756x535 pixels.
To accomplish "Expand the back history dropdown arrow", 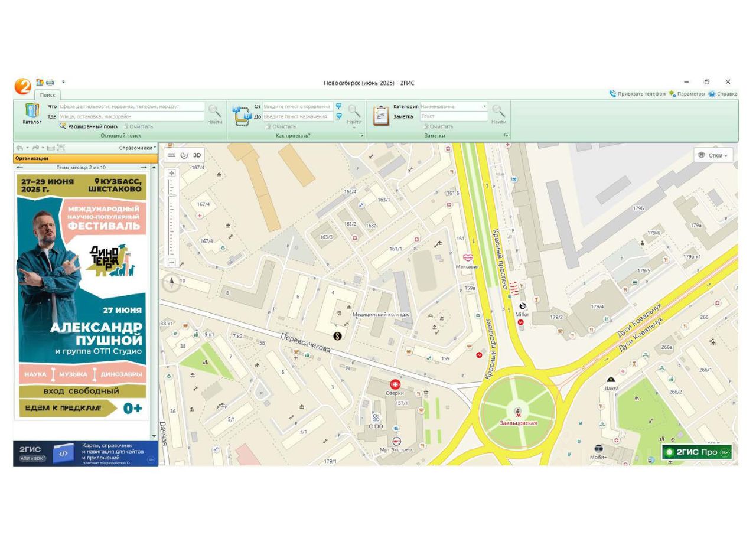I will pos(27,148).
